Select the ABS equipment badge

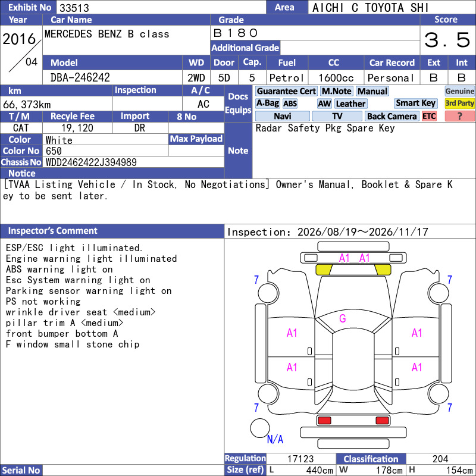point(290,104)
